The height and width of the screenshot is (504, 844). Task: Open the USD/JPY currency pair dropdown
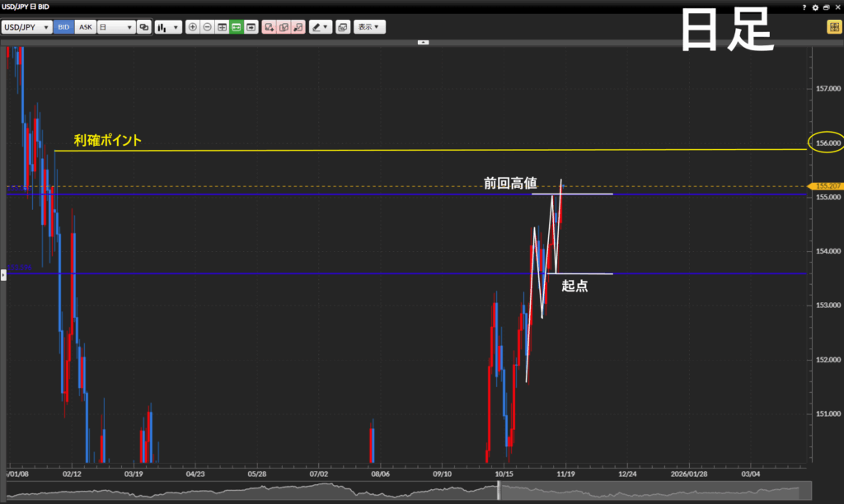coord(26,27)
